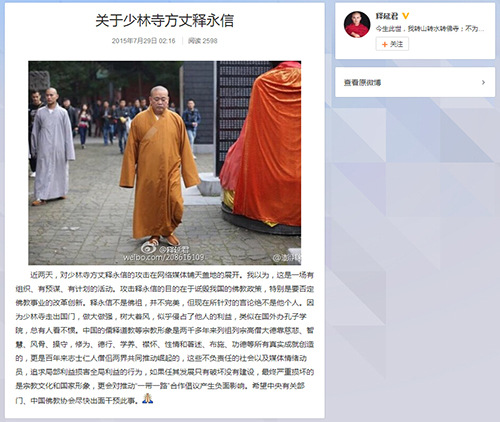Click the article title 关于少林寺方丈释永信

(165, 20)
